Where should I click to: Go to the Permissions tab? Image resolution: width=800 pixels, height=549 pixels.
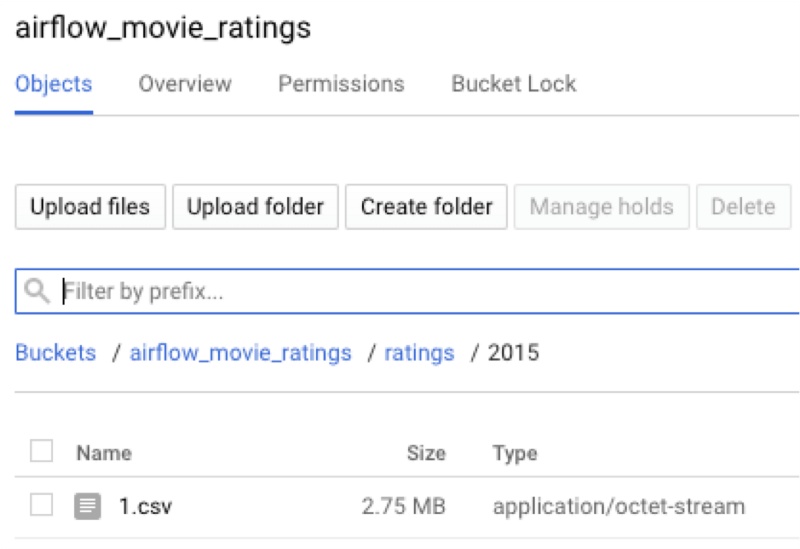341,84
